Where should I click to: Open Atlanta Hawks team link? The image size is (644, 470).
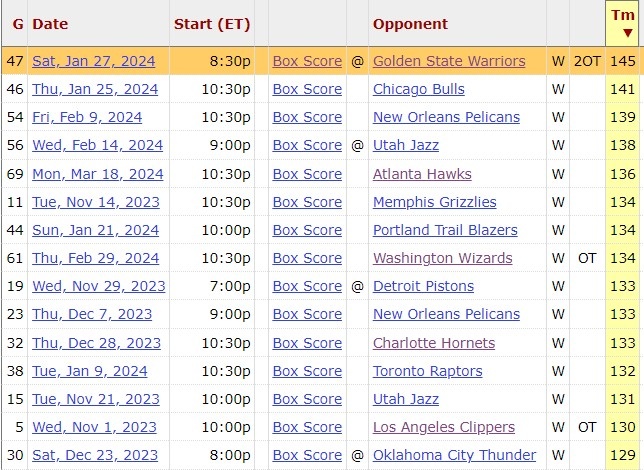(x=422, y=174)
